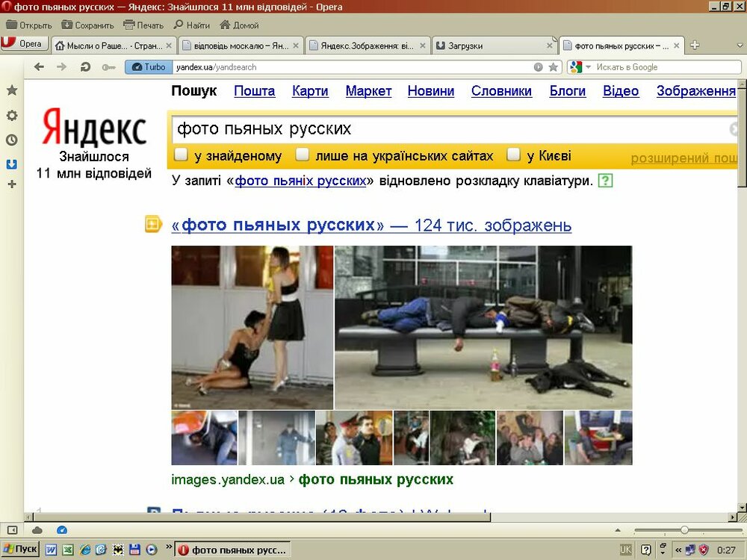Click the Opera Turbo badge

[x=148, y=67]
